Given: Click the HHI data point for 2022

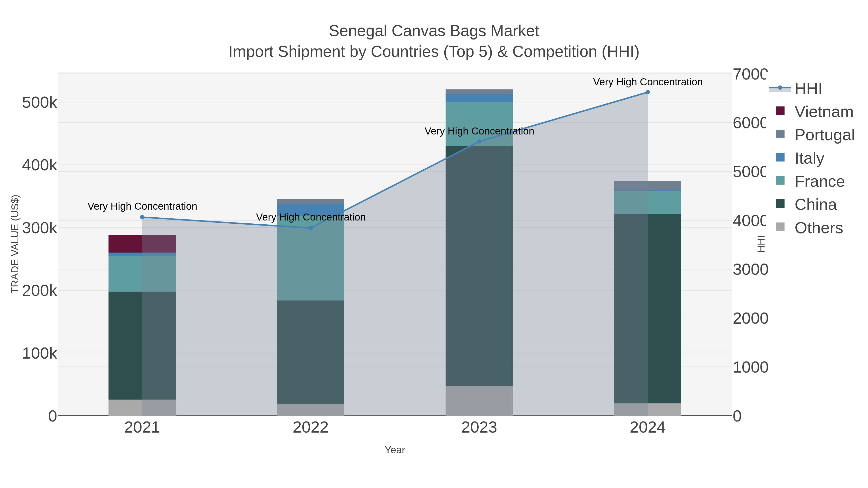Looking at the screenshot, I should [311, 228].
